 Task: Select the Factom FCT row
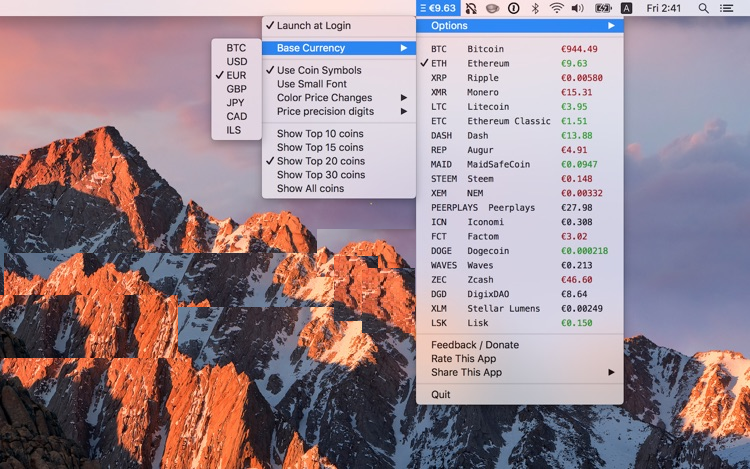click(519, 237)
